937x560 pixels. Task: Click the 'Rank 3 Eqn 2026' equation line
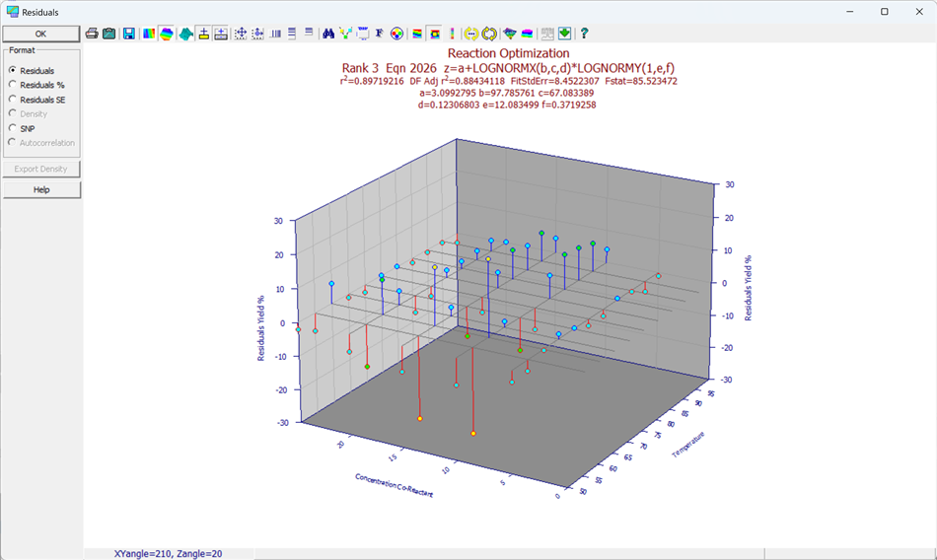pos(509,68)
